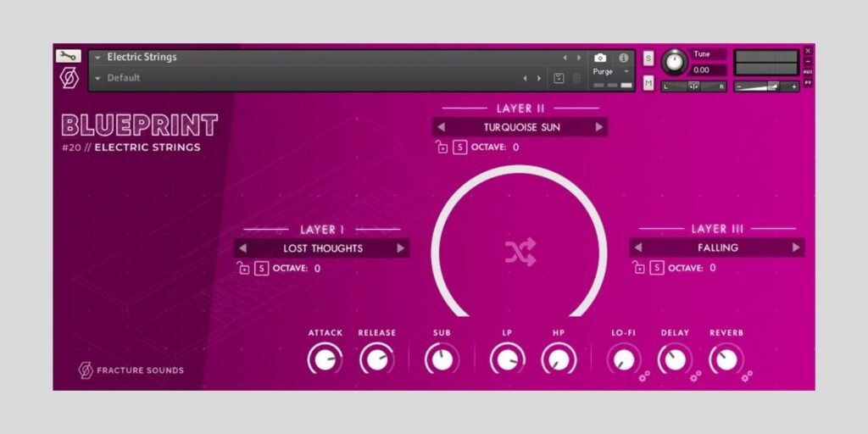Click next arrow on Falling layer
This screenshot has height=434, width=868.
coord(795,248)
